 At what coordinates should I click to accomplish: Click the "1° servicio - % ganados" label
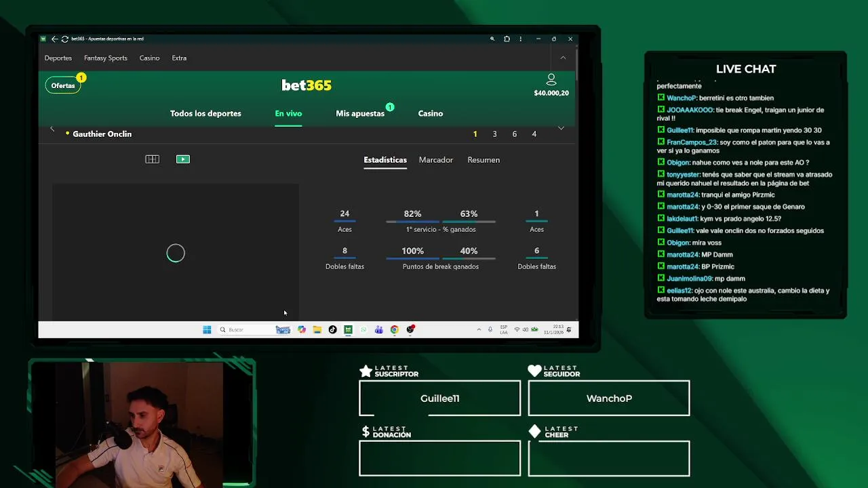[441, 229]
